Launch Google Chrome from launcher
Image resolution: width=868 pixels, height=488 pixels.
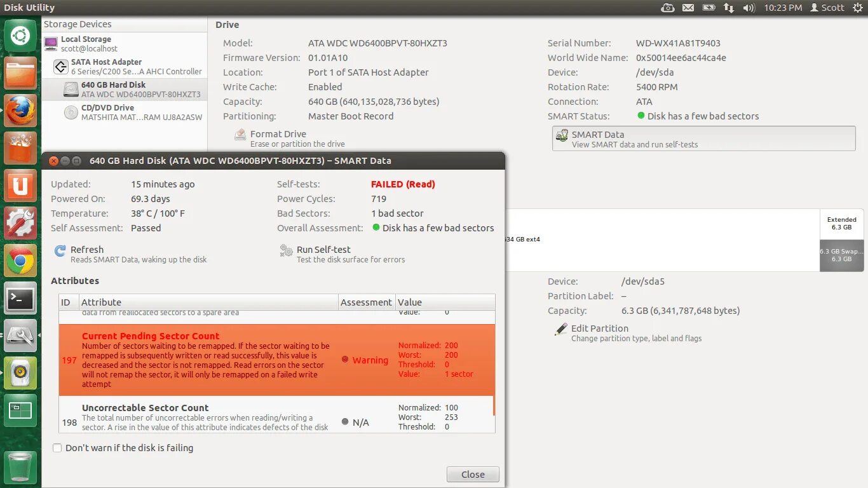click(20, 261)
